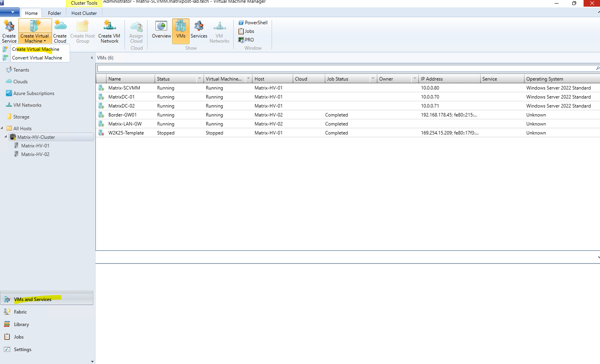Open Azure Subscriptions node
The height and width of the screenshot is (364, 600).
point(34,93)
